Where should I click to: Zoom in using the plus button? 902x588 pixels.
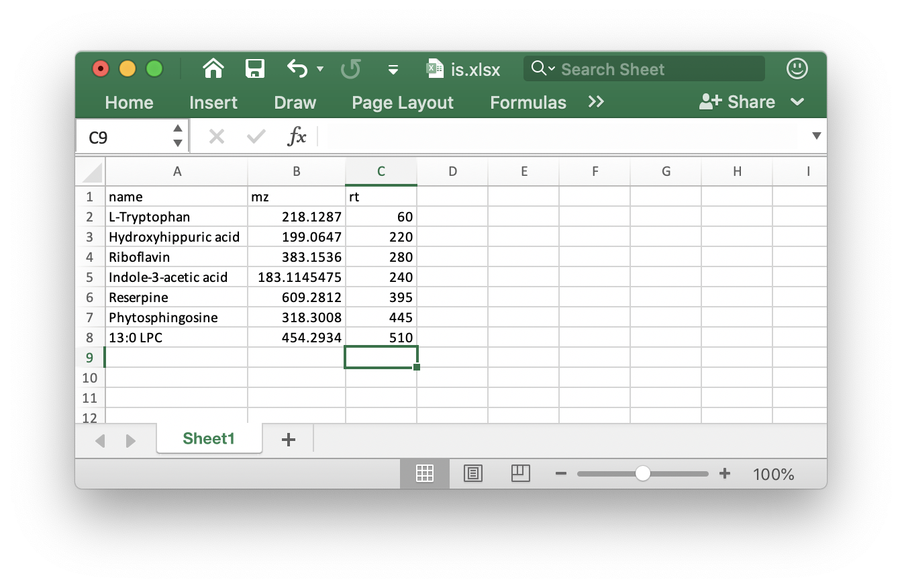point(725,473)
